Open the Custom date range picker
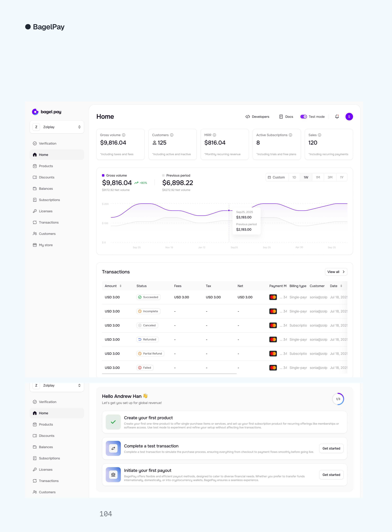Image resolution: width=392 pixels, height=532 pixels. (277, 177)
